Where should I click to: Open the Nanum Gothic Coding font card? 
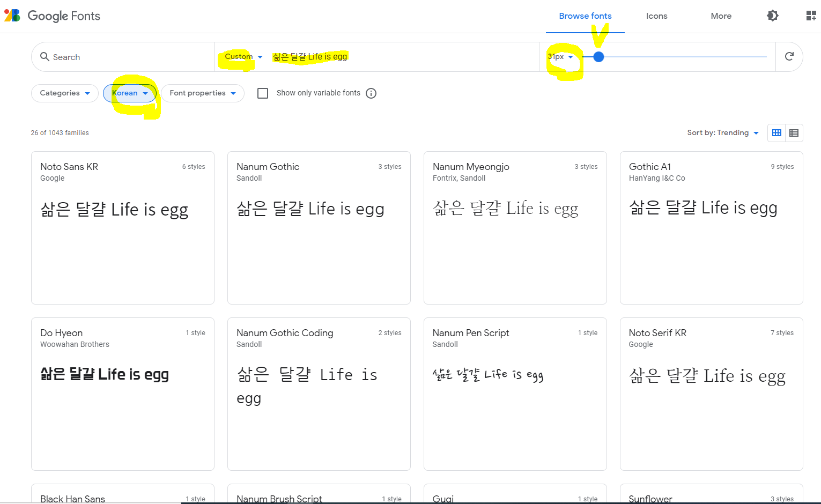319,394
